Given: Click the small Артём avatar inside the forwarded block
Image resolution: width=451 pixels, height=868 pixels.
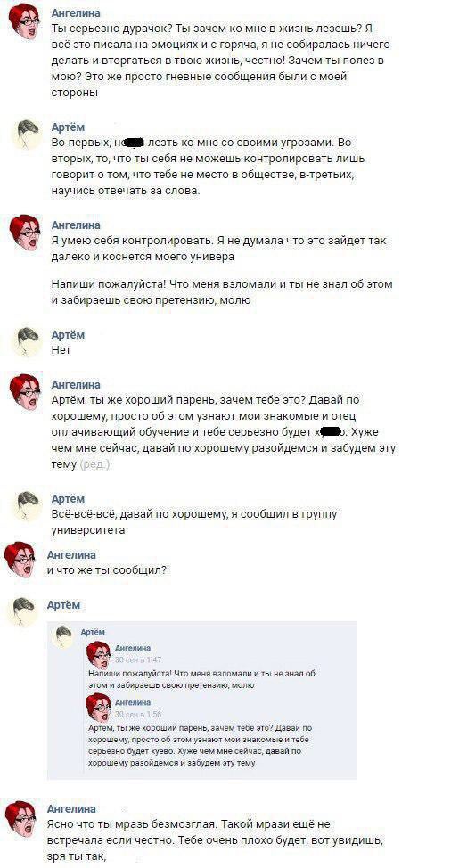Looking at the screenshot, I should (63, 638).
